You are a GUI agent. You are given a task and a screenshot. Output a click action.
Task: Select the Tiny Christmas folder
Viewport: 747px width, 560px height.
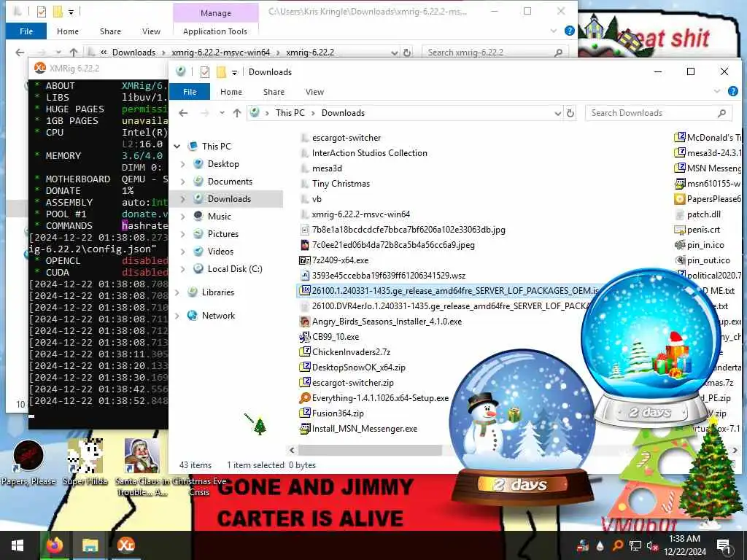coord(341,184)
